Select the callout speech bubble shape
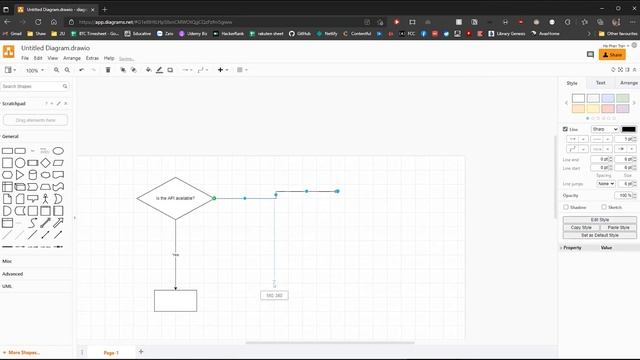640x360 pixels. [x=33, y=199]
